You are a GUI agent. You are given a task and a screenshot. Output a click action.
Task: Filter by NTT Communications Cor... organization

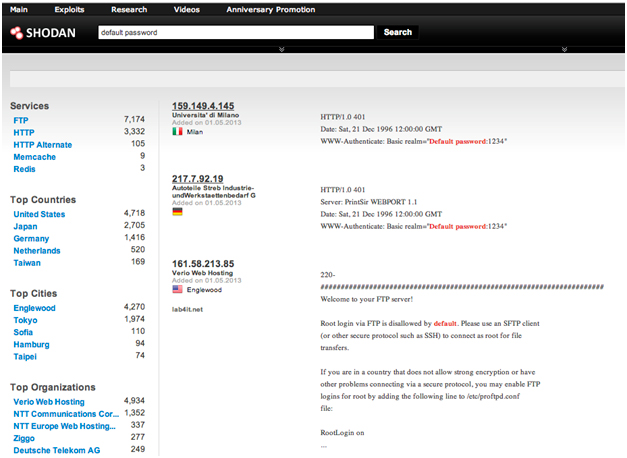[x=66, y=414]
